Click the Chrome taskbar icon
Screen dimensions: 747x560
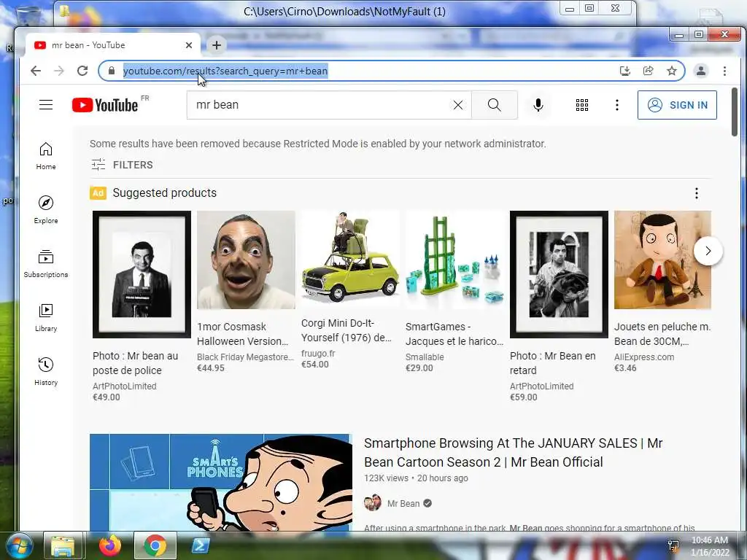(x=155, y=545)
